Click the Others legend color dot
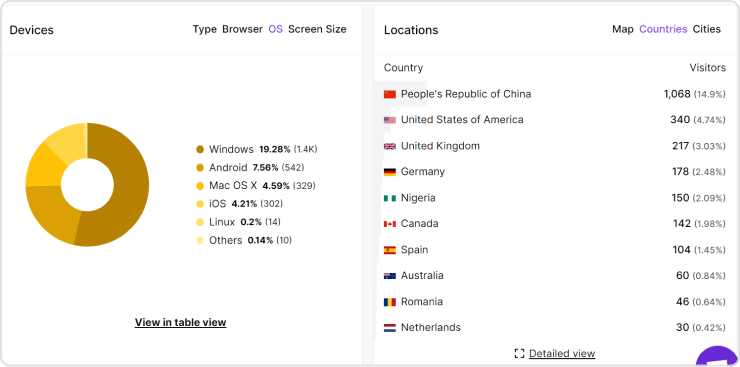This screenshot has width=740, height=367. tap(200, 241)
